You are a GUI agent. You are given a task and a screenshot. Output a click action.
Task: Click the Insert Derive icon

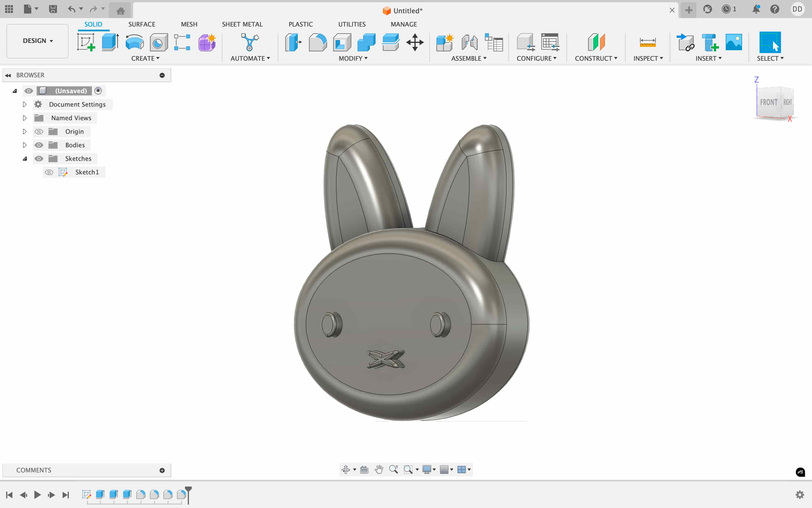pos(685,42)
